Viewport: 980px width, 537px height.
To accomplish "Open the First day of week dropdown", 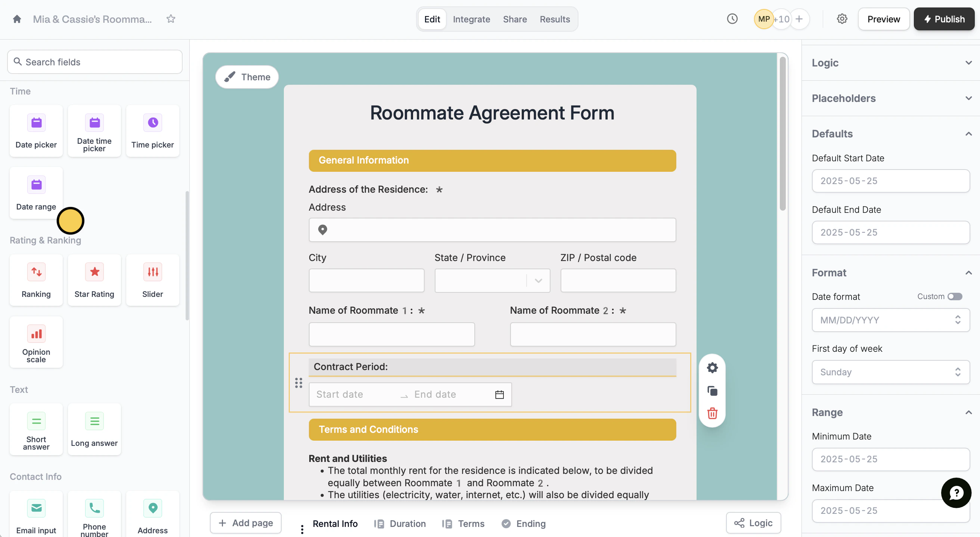I will click(890, 372).
